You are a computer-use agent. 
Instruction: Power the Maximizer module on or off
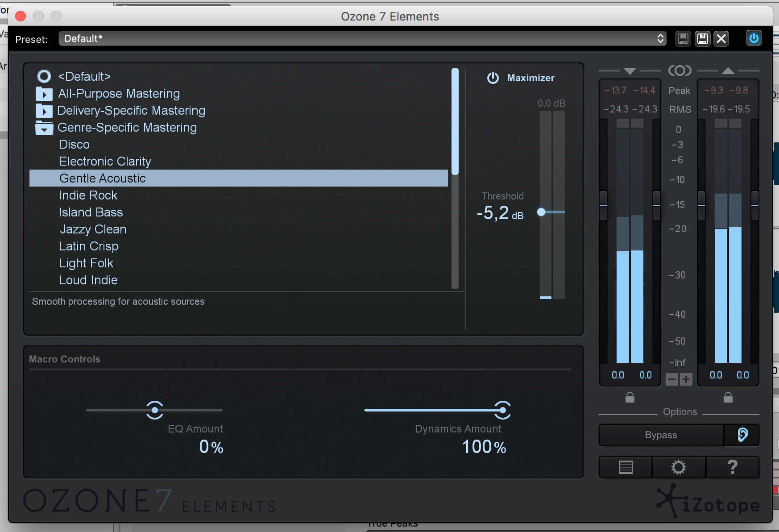493,78
